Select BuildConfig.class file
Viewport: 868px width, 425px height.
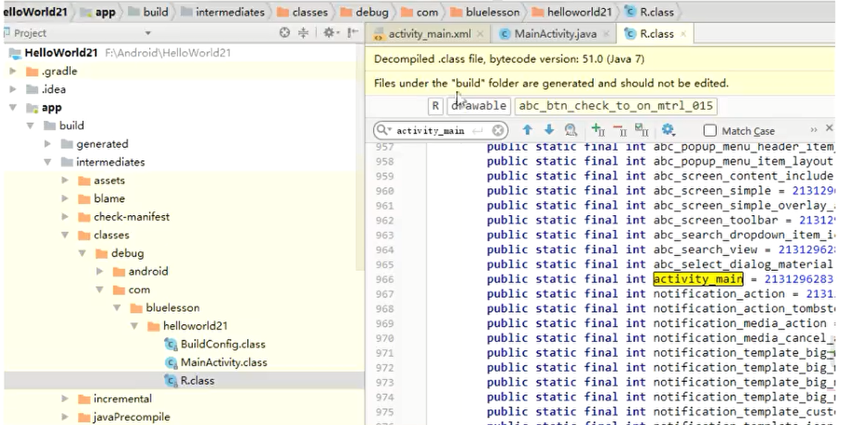[x=223, y=344]
